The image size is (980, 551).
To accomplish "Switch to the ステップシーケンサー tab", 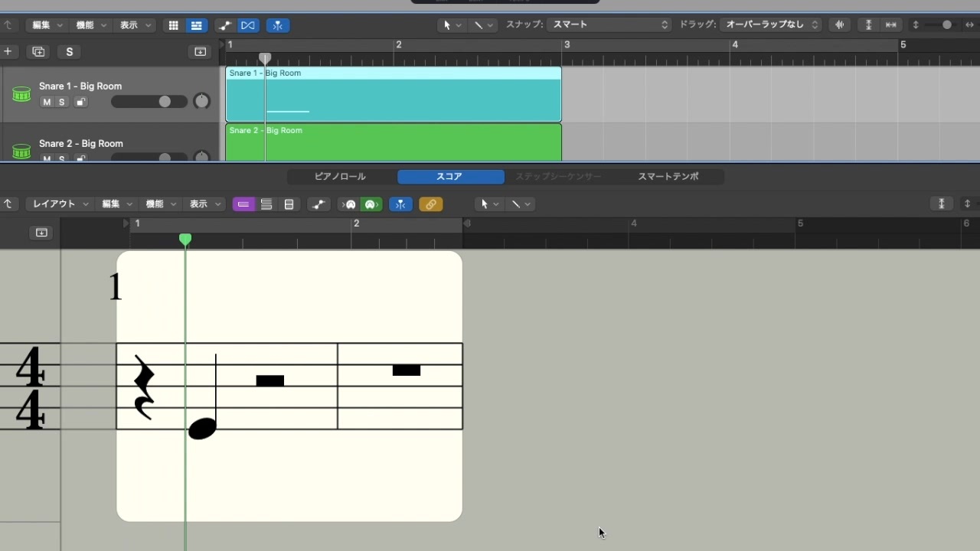I will coord(558,177).
